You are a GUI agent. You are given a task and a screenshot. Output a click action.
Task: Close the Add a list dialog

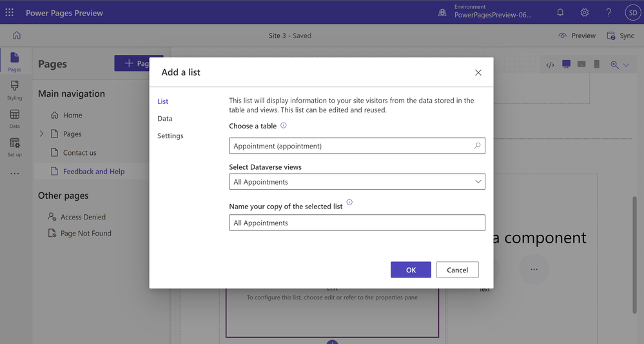pos(478,72)
